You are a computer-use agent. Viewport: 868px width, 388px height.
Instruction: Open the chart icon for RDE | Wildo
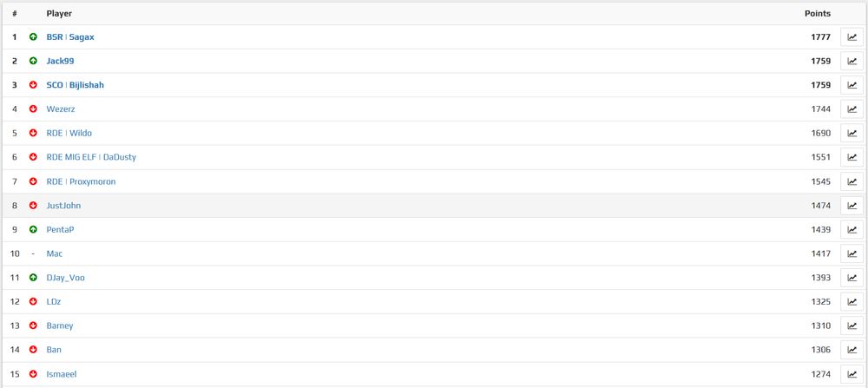point(852,134)
